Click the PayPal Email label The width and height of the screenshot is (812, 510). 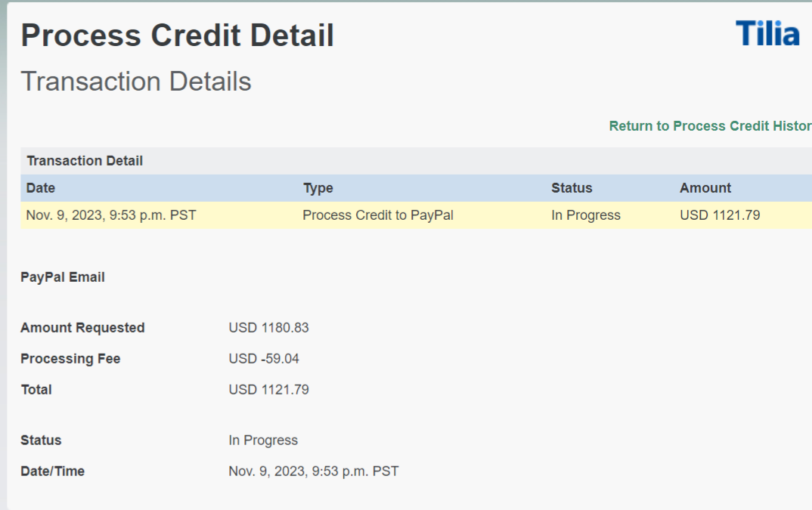(x=63, y=277)
